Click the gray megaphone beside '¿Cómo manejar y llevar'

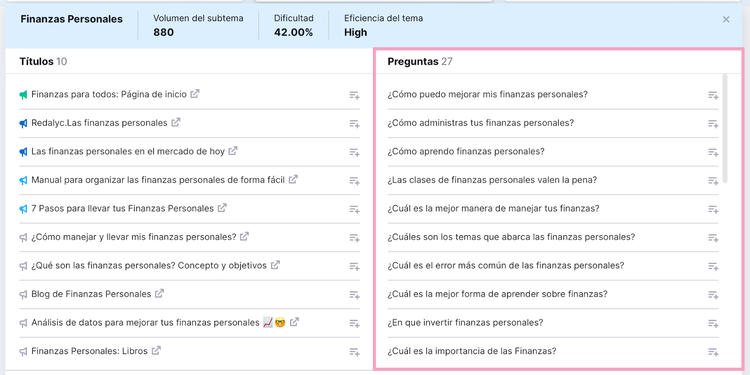pos(23,237)
